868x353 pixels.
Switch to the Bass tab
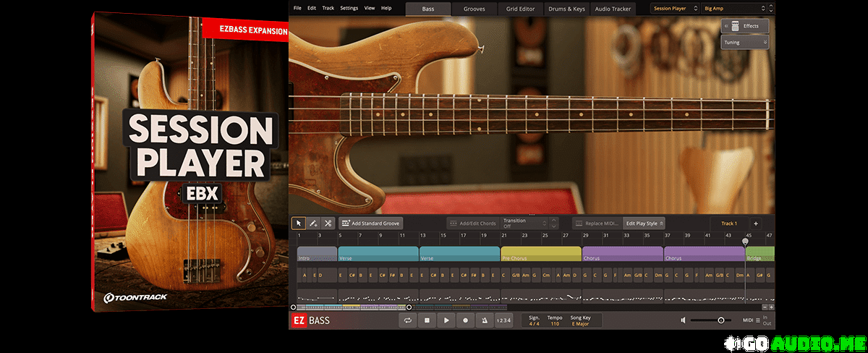[x=428, y=9]
